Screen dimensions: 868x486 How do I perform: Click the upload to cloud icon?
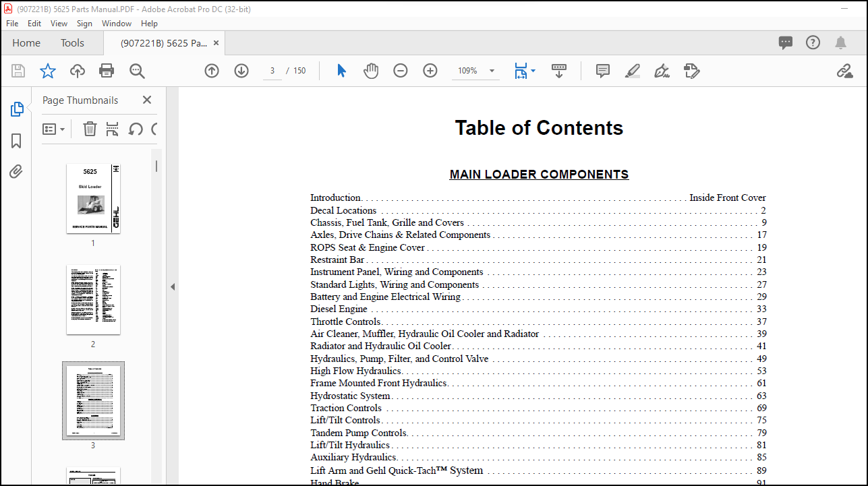tap(78, 71)
